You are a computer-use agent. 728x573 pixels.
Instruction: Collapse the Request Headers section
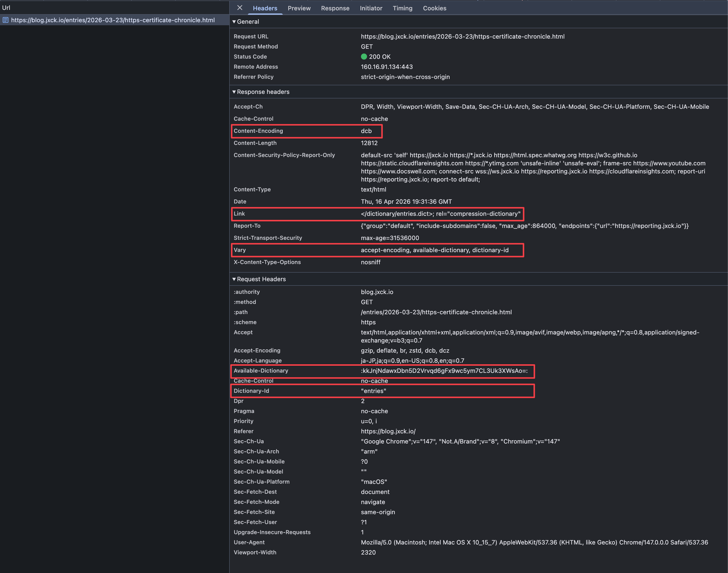234,279
